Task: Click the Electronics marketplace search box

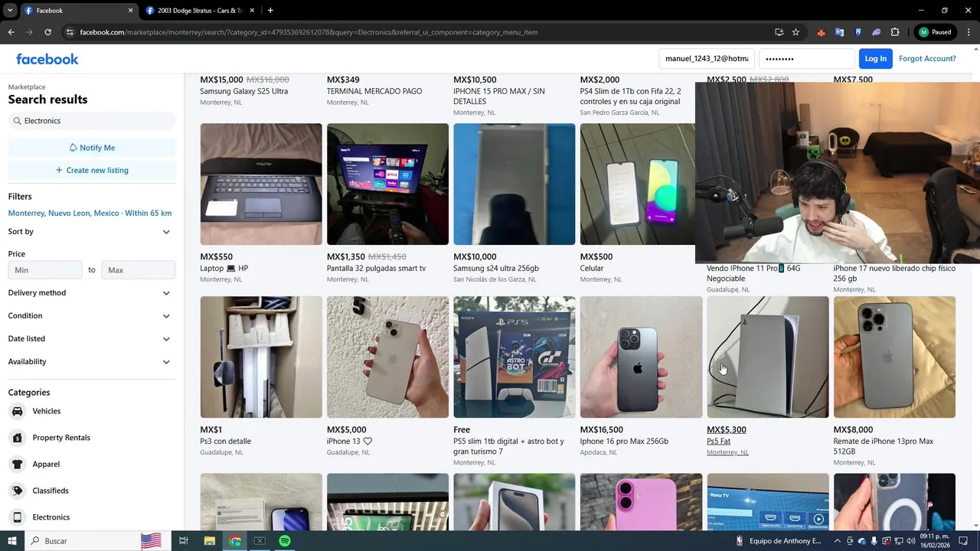Action: (92, 121)
